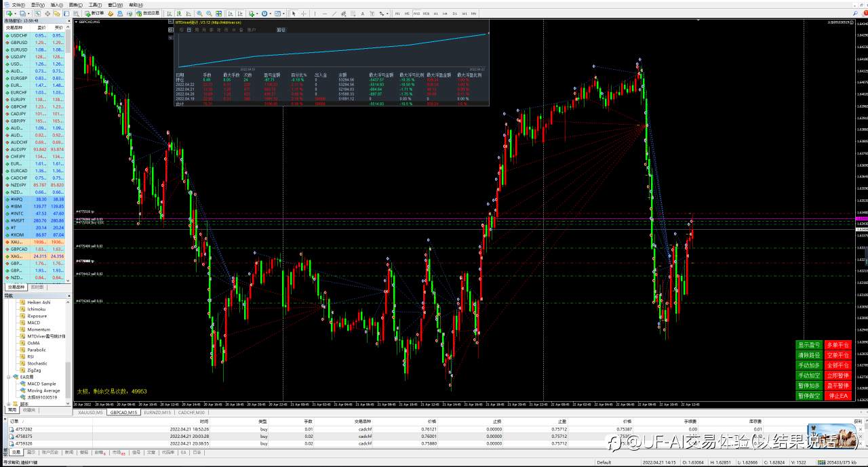Screen dimensions: 868x467
Task: Select the text label A tool
Action: point(362,13)
